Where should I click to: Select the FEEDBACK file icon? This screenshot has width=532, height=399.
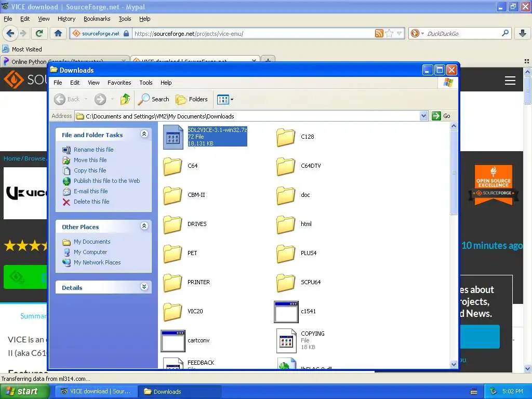(x=173, y=363)
